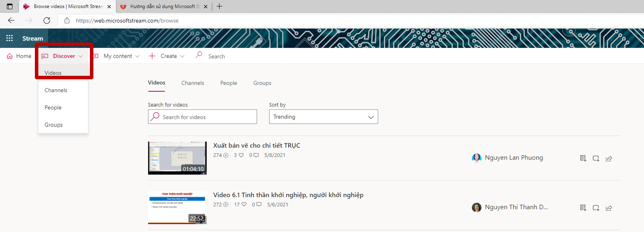Click the Home icon in navigation bar
Image resolution: width=644 pixels, height=232 pixels.
[10, 56]
